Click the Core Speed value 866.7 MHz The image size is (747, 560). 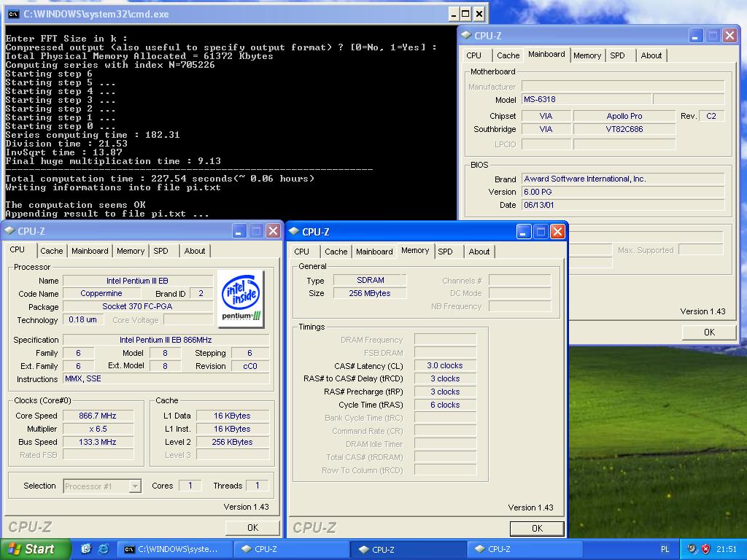(x=98, y=416)
